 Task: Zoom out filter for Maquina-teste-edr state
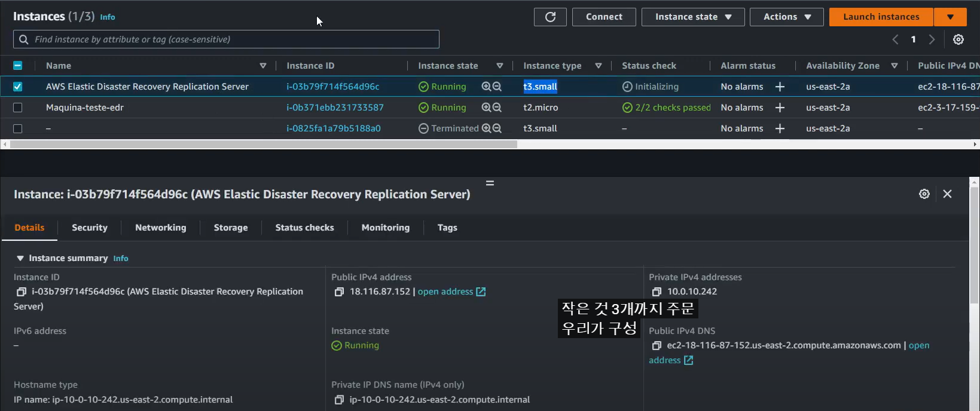[x=497, y=108]
